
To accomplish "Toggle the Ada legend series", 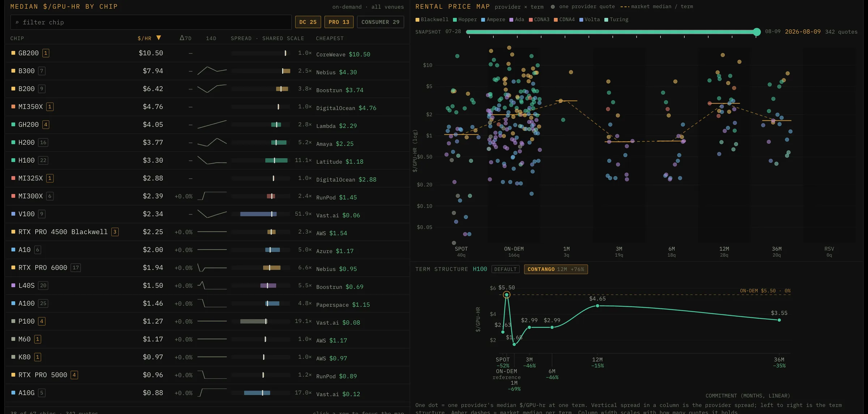I will pyautogui.click(x=517, y=20).
